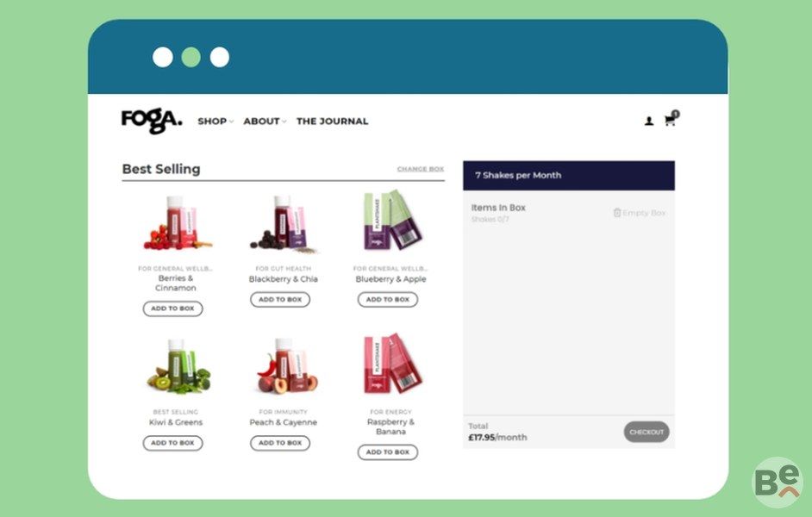Select the Berries & Cinnamon product name
This screenshot has width=812, height=517.
click(176, 283)
